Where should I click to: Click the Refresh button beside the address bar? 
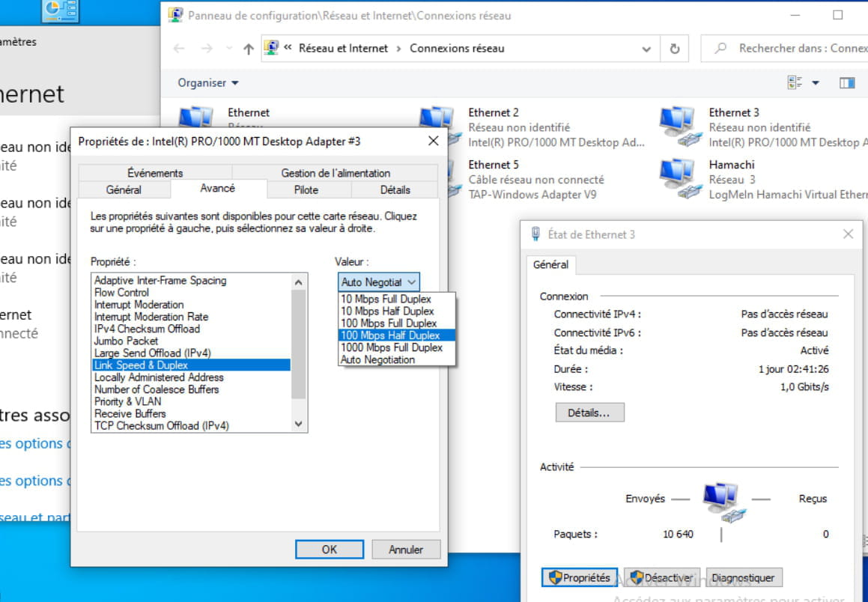click(674, 49)
